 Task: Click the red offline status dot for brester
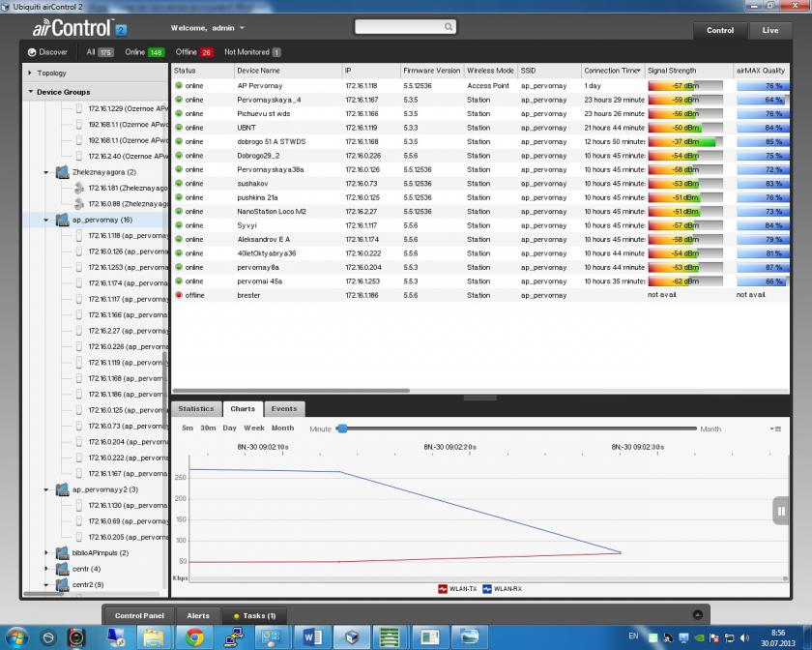[179, 295]
